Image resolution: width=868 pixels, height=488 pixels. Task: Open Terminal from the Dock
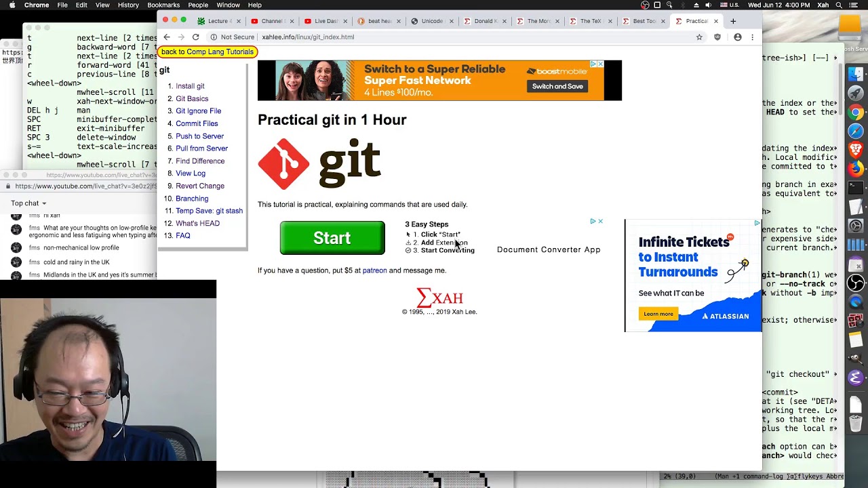click(856, 188)
